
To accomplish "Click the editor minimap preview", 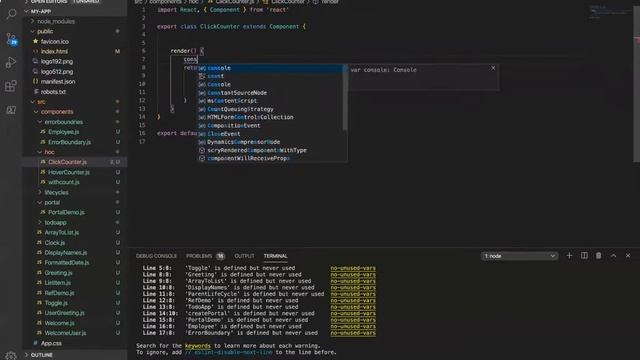I will tap(610, 12).
